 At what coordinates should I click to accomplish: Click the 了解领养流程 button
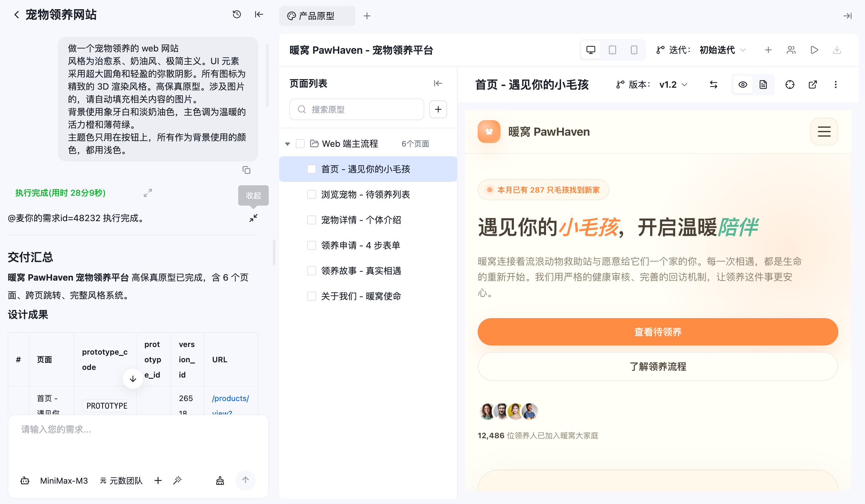(x=658, y=366)
